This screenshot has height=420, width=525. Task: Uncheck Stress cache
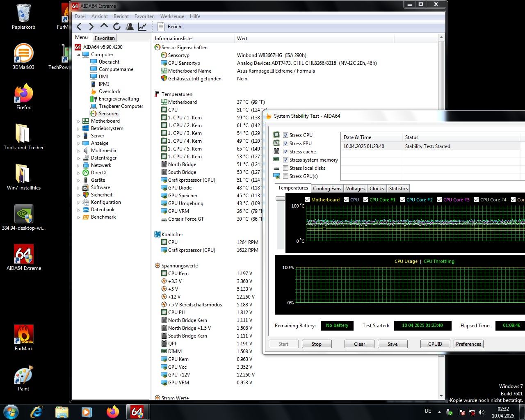[x=286, y=151]
